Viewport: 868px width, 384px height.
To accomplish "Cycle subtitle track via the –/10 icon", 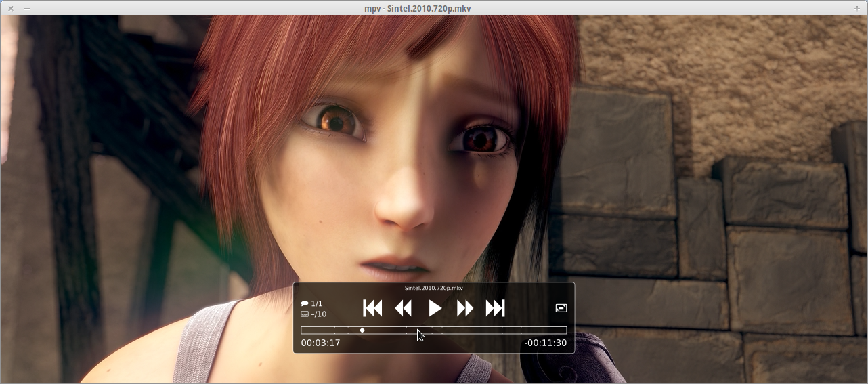I will (313, 314).
